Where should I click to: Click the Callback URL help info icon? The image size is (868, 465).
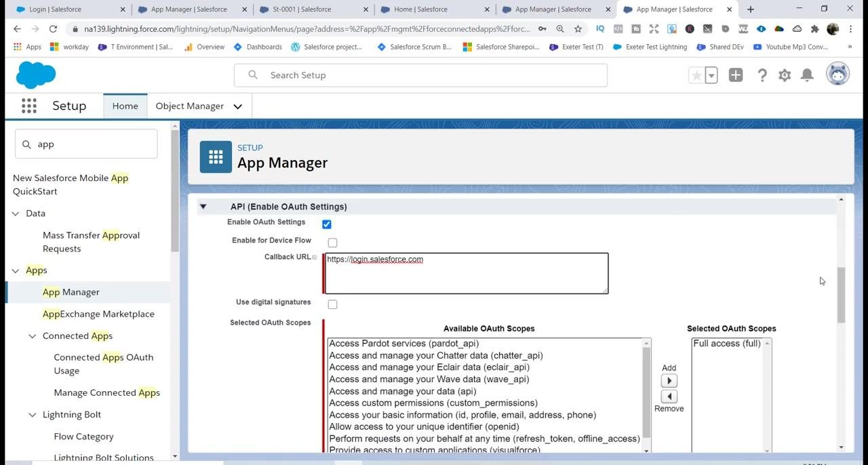pos(315,258)
